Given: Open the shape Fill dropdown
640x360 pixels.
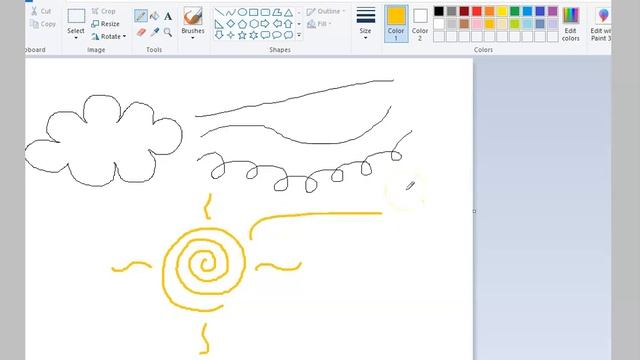Looking at the screenshot, I should [319, 24].
